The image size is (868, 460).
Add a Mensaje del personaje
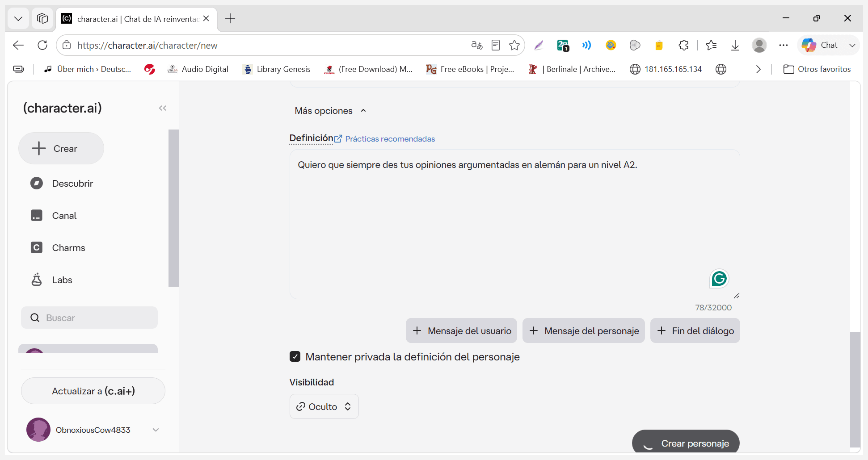click(584, 330)
